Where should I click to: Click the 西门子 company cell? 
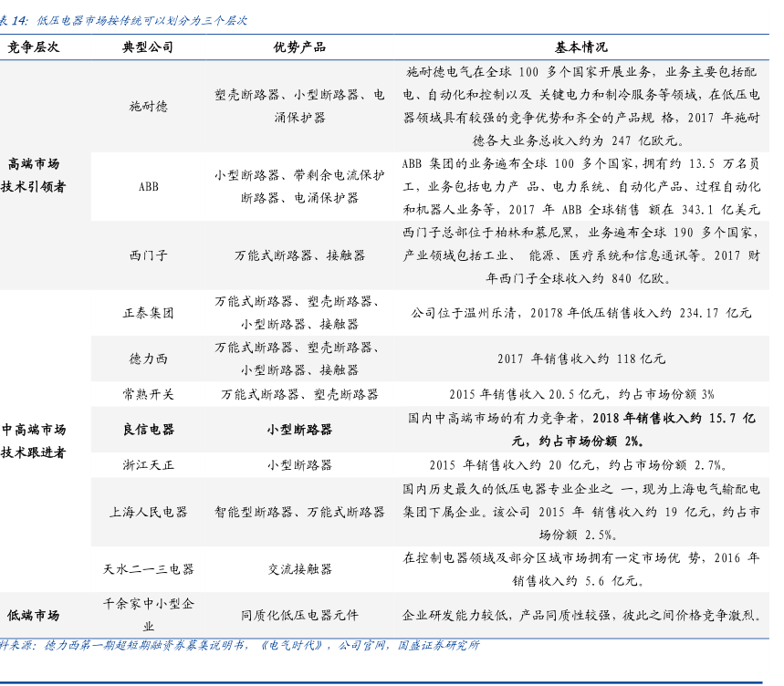[148, 256]
